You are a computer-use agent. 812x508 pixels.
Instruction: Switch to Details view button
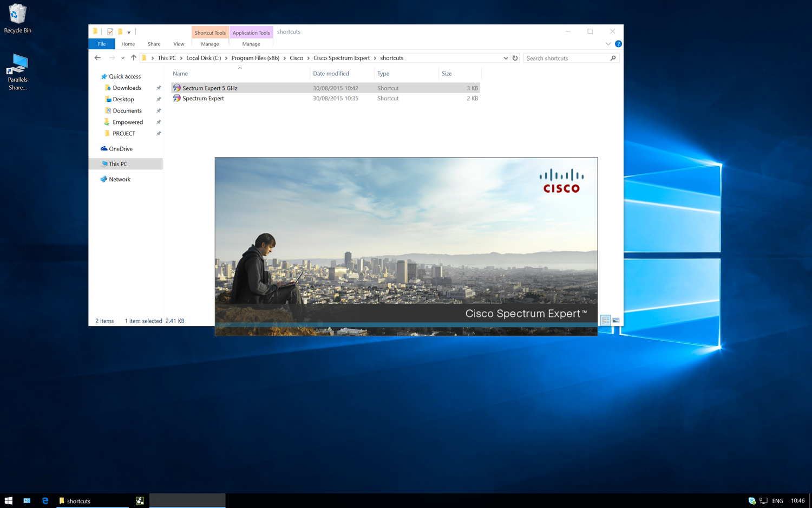(x=606, y=321)
